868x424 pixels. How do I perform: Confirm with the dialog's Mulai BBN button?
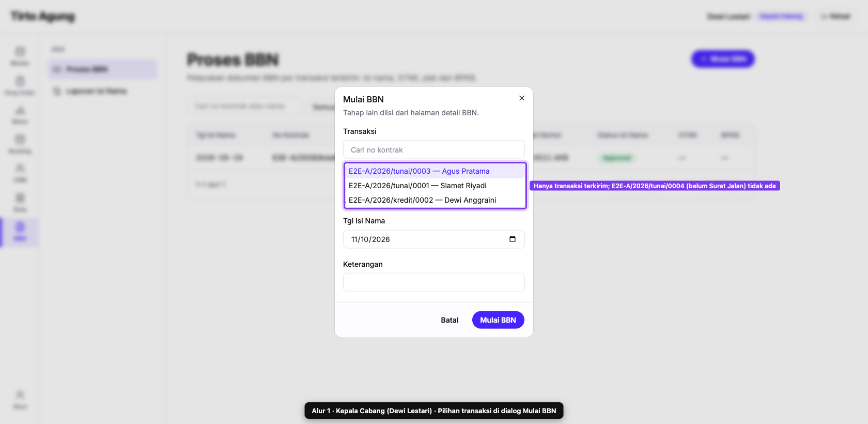[x=498, y=320]
